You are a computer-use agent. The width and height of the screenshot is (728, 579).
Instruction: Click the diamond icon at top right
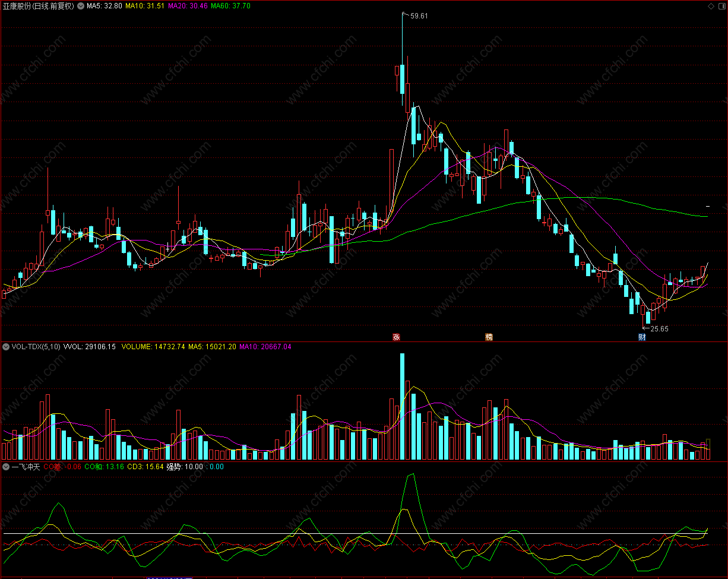[711, 6]
